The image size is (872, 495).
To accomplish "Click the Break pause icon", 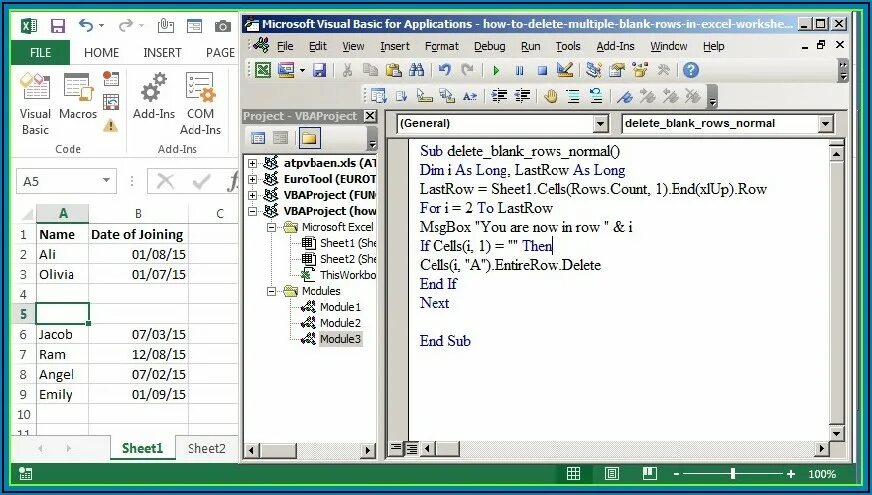I will click(519, 71).
